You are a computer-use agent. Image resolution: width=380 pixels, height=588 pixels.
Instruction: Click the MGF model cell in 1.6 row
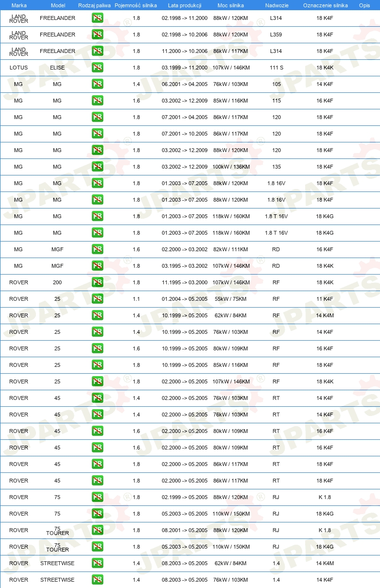[x=57, y=249]
